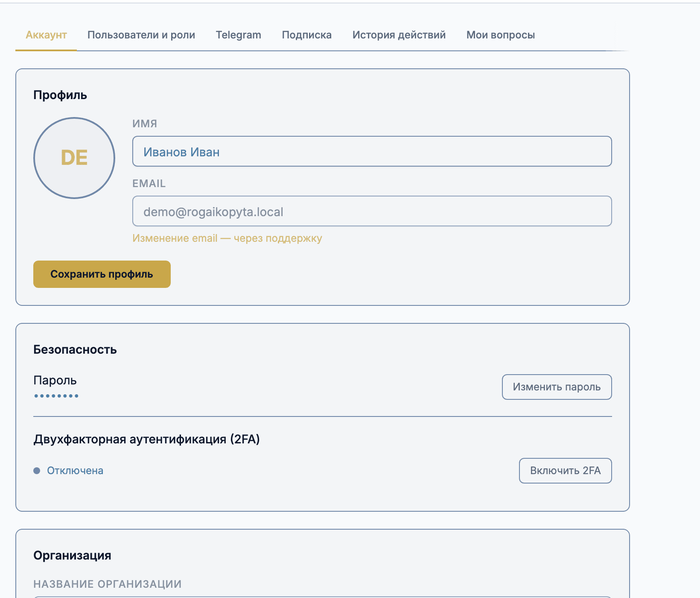Click Изменить пароль button
The image size is (700, 598).
point(557,387)
